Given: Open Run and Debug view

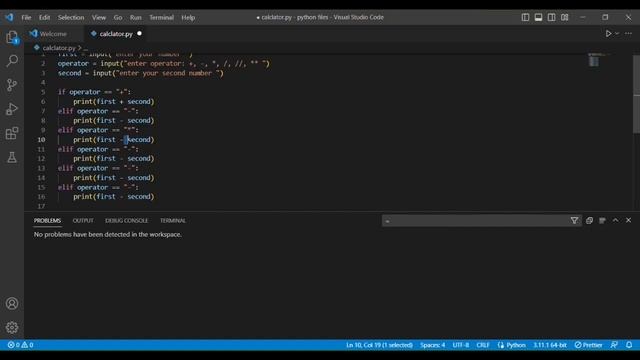Looking at the screenshot, I should [x=12, y=109].
